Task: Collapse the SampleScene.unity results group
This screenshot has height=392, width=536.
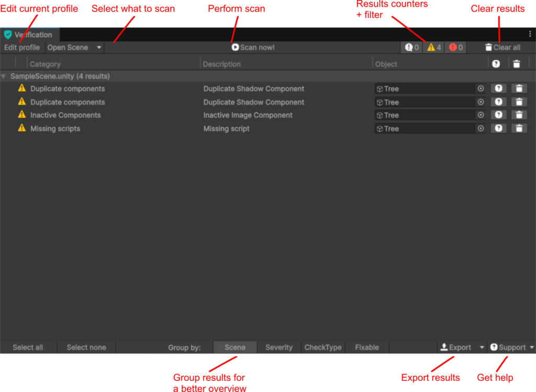Action: [x=4, y=76]
